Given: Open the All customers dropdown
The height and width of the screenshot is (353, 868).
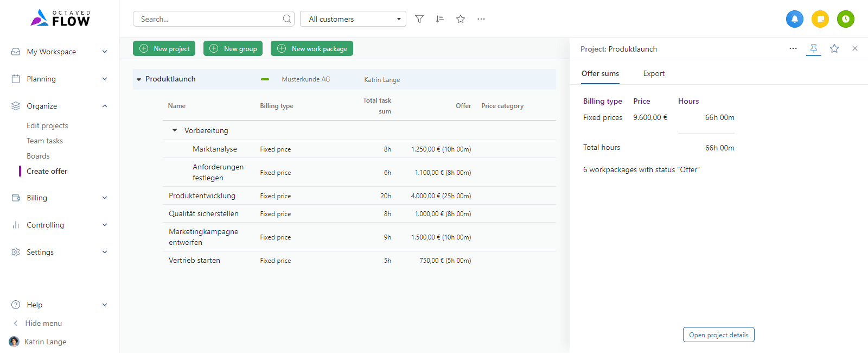Looking at the screenshot, I should [x=353, y=19].
